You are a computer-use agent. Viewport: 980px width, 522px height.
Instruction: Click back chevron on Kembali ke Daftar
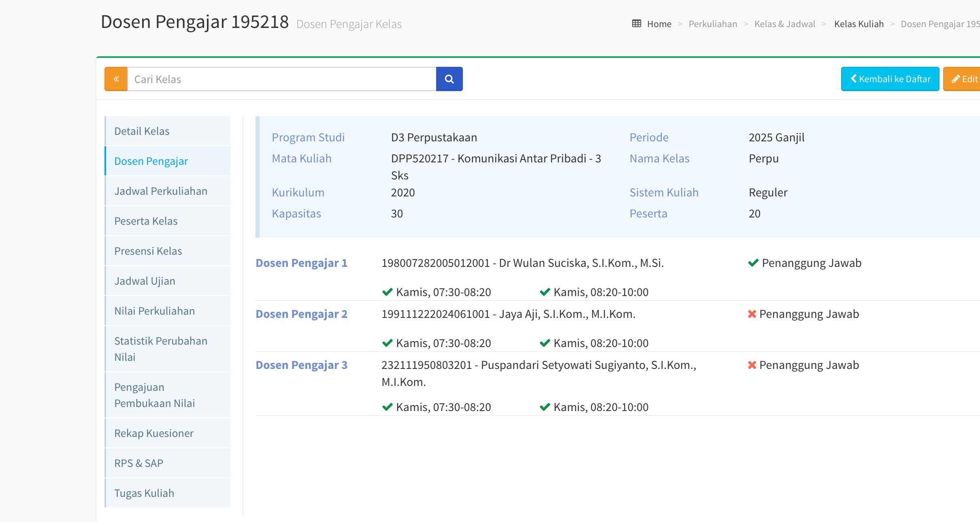853,79
